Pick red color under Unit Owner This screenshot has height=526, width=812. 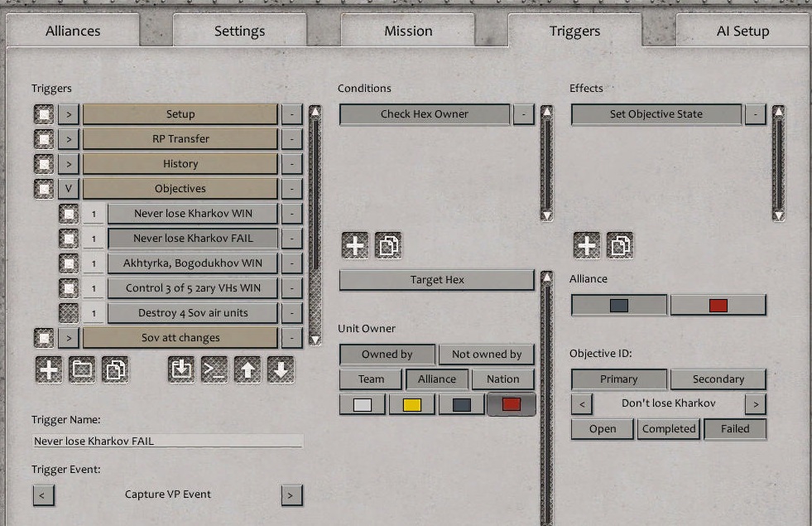click(x=512, y=404)
